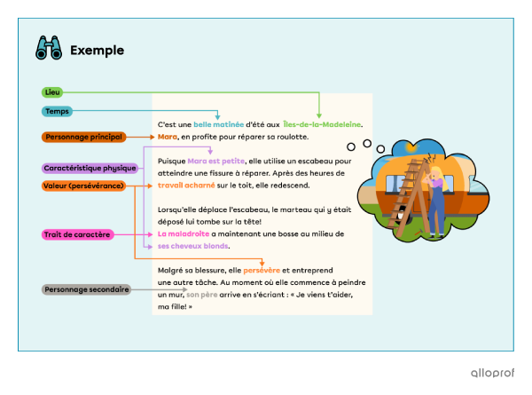The width and height of the screenshot is (532, 395).
Task: Click the orange word persévère
Action: click(262, 269)
